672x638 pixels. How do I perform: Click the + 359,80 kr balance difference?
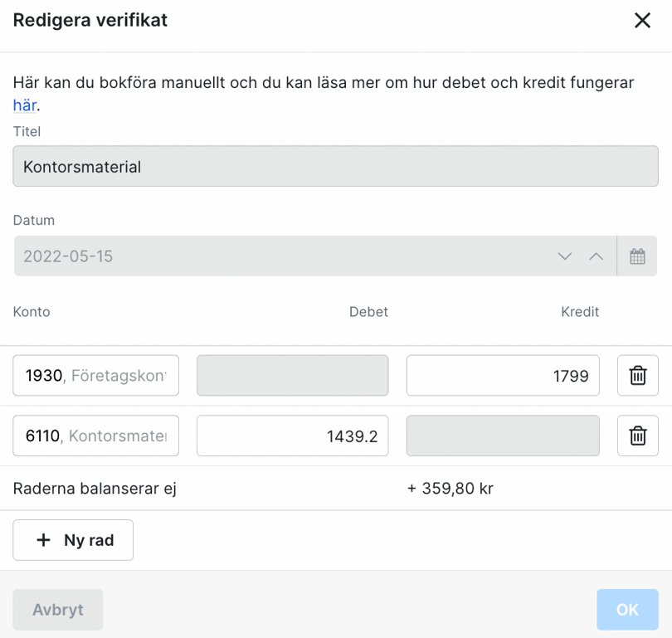[x=450, y=489]
